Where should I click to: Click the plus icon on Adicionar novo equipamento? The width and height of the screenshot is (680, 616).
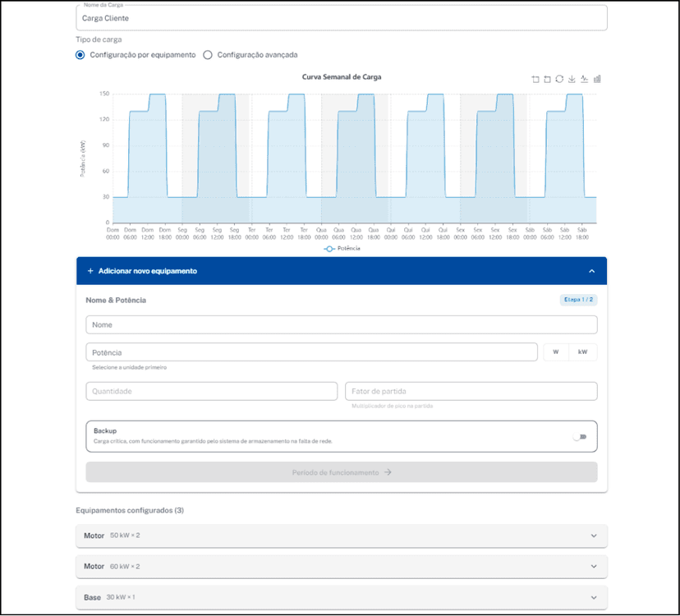coord(89,269)
